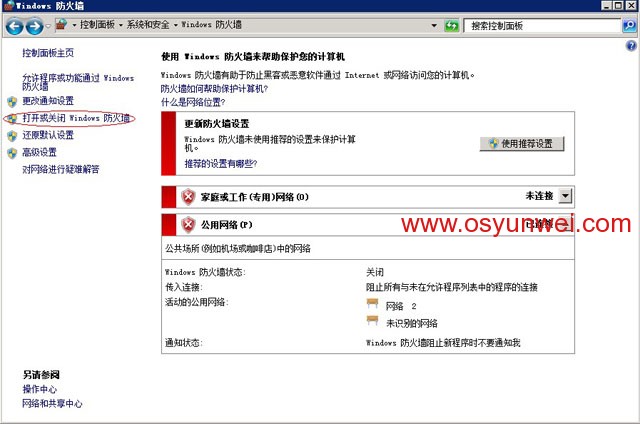Click the Forward navigation arrow

tap(34, 26)
